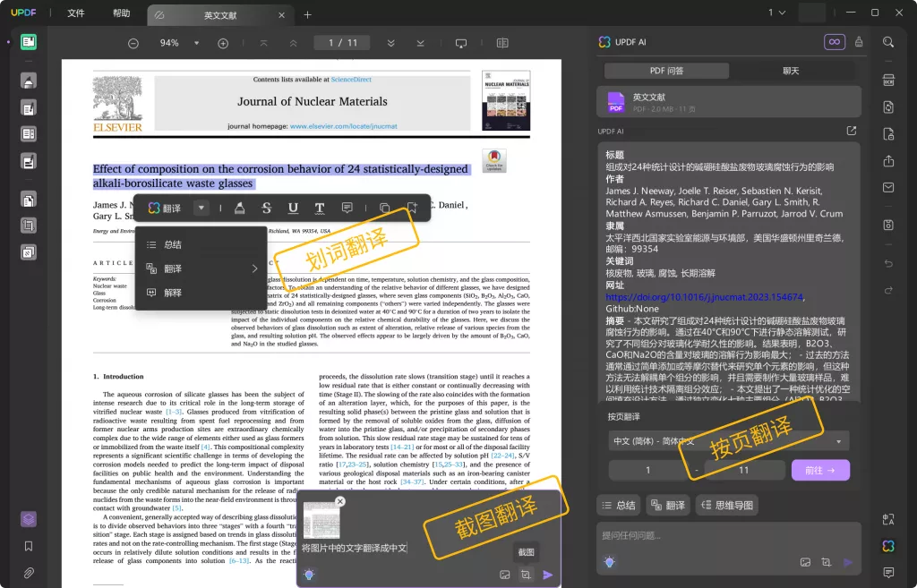This screenshot has width=917, height=588.
Task: Click the lock icon in UPDF AI header
Action: pyautogui.click(x=859, y=42)
